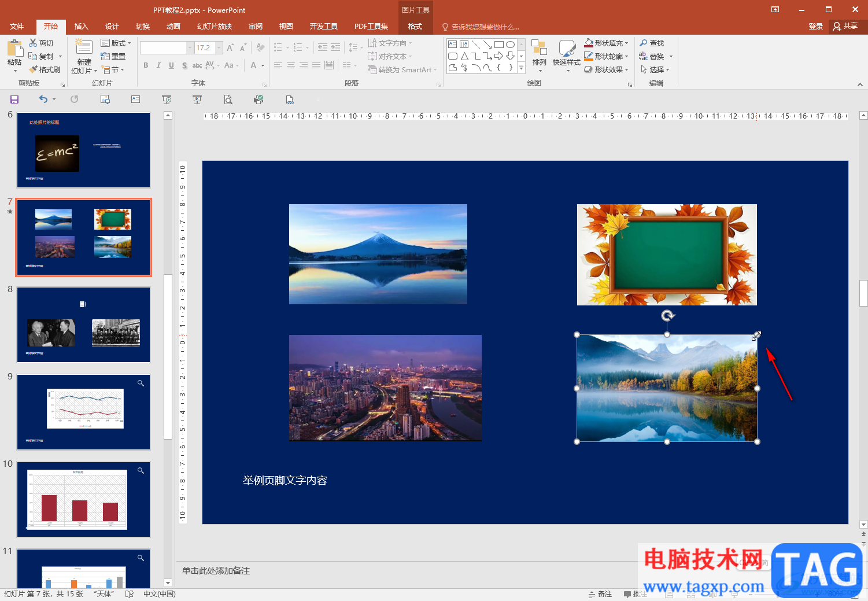Toggle Italic formatting button
The image size is (868, 601).
tap(158, 65)
